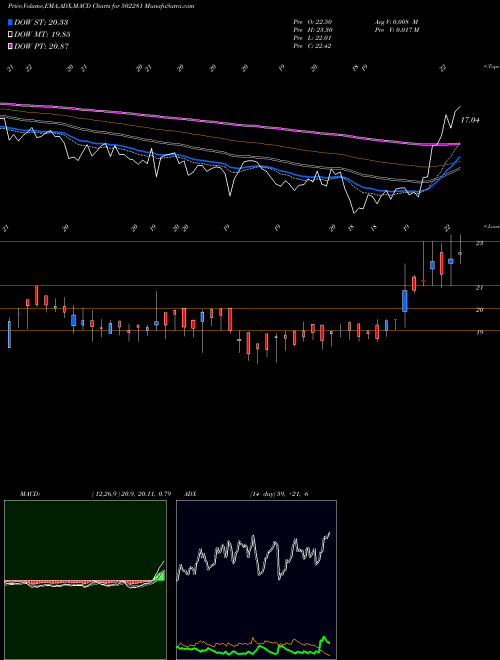Click the '<Lows' axis label
Viewport: 500px width, 660px height.
[491, 226]
